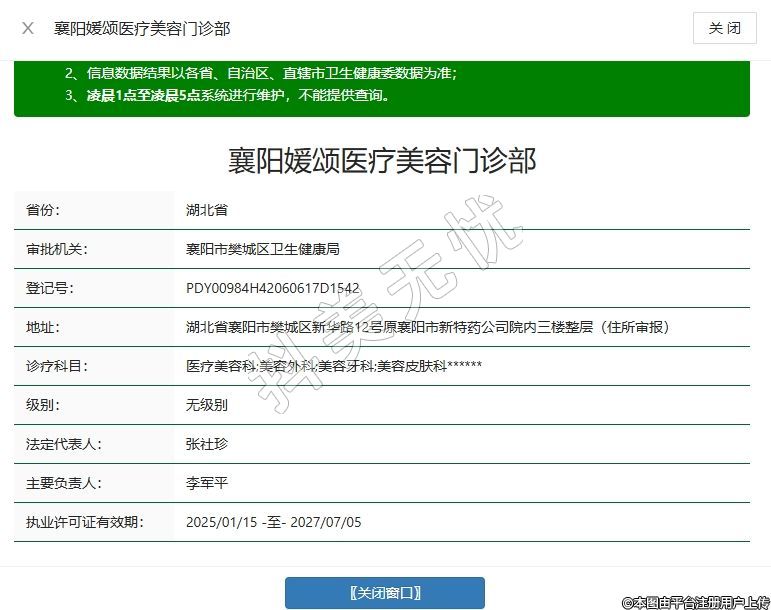Click the 无级别 level value
The image size is (771, 610).
(207, 405)
